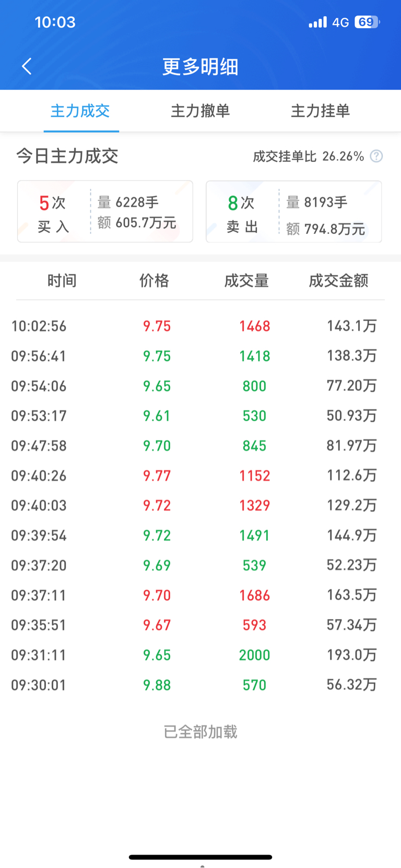Image resolution: width=401 pixels, height=868 pixels.
Task: Select the 09:40:26 trade time
Action: coord(39,476)
